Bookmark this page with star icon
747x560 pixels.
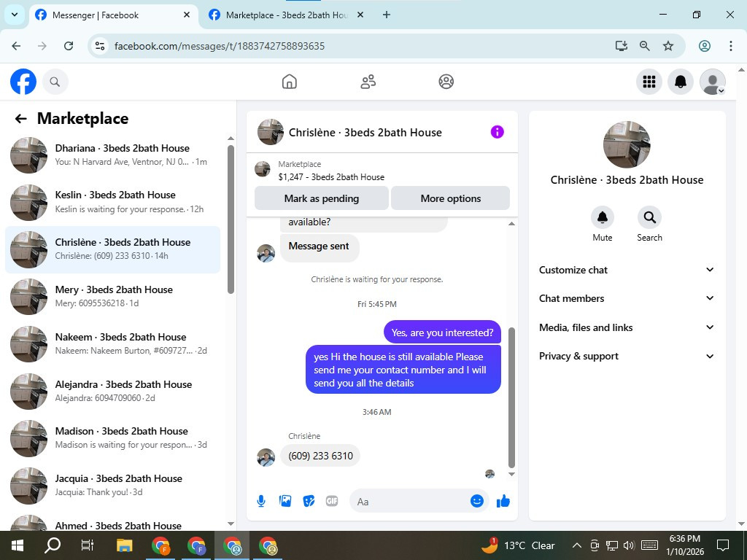click(x=668, y=46)
